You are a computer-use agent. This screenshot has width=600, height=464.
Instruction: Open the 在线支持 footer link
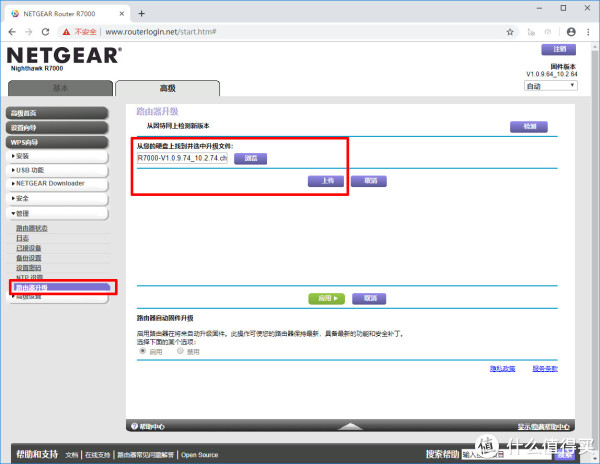(97, 455)
